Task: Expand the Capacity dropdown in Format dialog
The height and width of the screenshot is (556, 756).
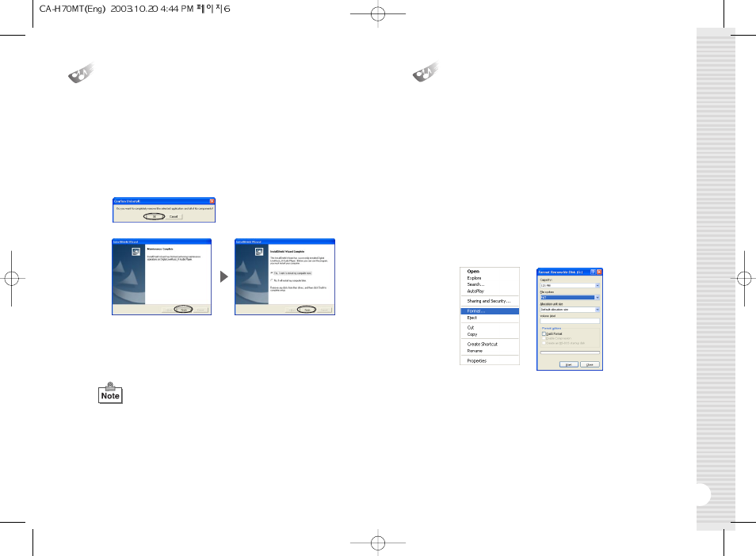Action: click(598, 286)
